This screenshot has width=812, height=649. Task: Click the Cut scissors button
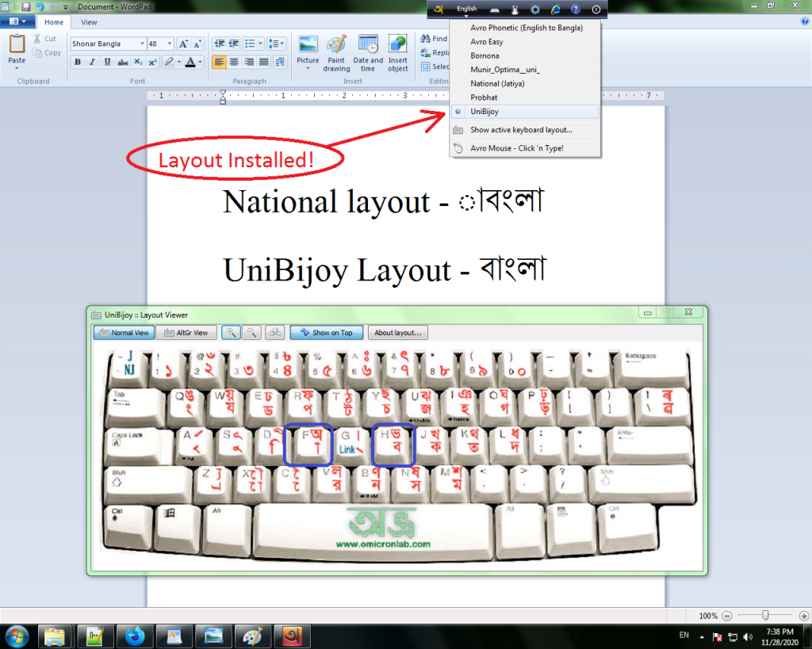tap(45, 38)
